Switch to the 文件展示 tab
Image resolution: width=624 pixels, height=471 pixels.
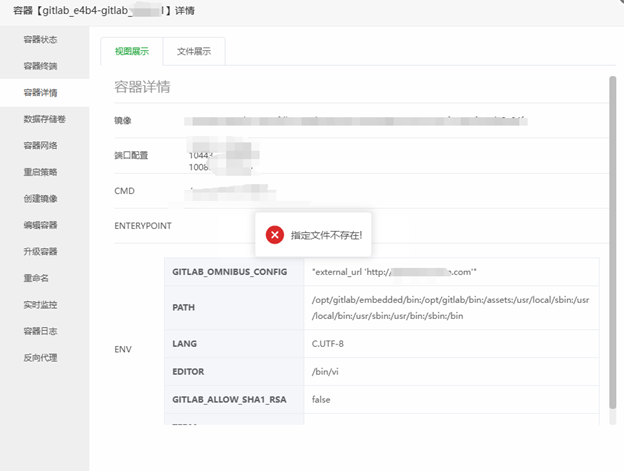click(194, 51)
